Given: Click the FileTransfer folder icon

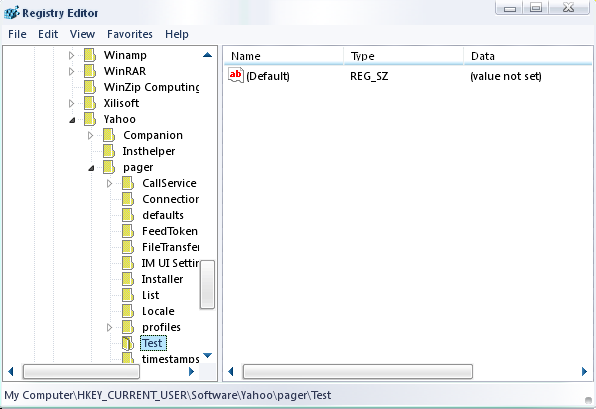Looking at the screenshot, I should tap(128, 247).
